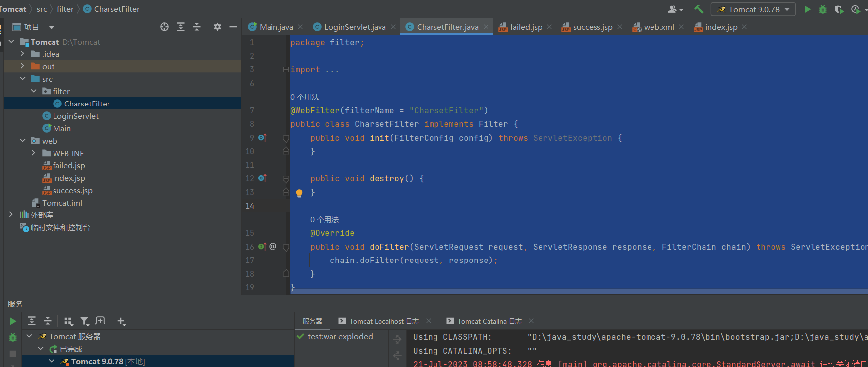Viewport: 868px width, 367px height.
Task: Expand all services tree nodes
Action: [x=32, y=321]
